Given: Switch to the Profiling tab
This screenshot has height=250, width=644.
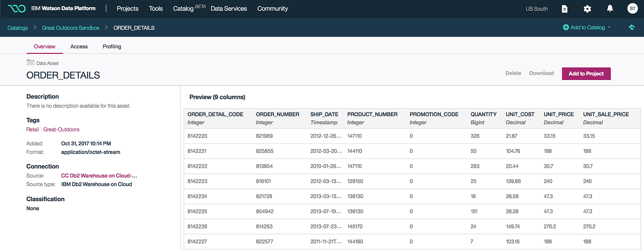Looking at the screenshot, I should tap(112, 46).
